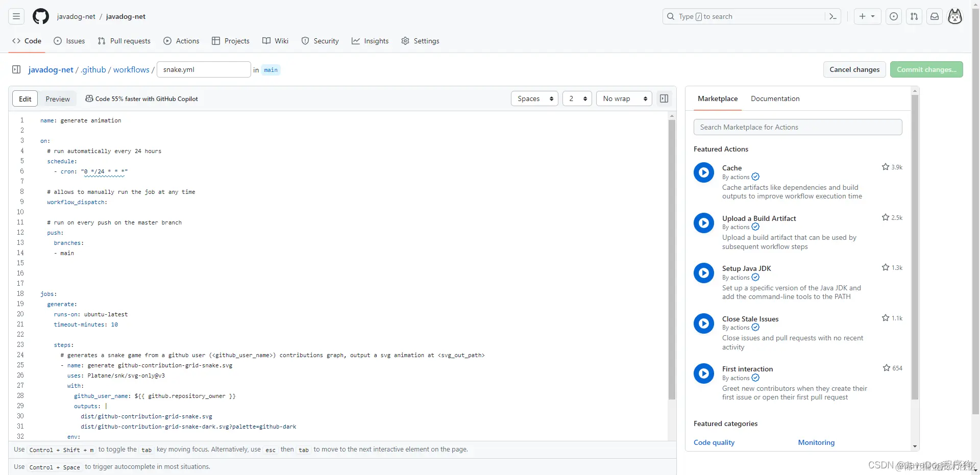Select the Documentation tab
Viewport: 980px width, 475px height.
coord(775,98)
